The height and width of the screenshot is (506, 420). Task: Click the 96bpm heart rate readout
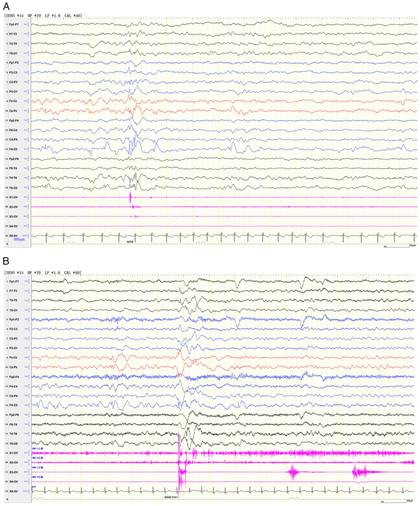(x=19, y=239)
